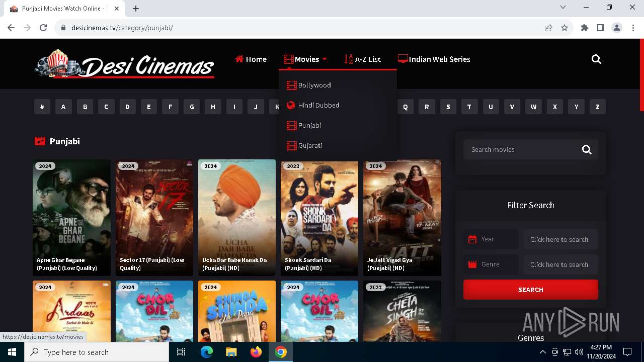Bookmark this page with star icon
This screenshot has width=644, height=362.
pyautogui.click(x=565, y=28)
